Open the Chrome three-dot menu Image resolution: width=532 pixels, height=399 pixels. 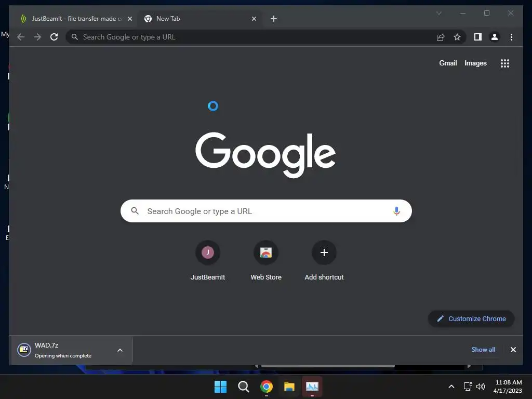pyautogui.click(x=511, y=37)
